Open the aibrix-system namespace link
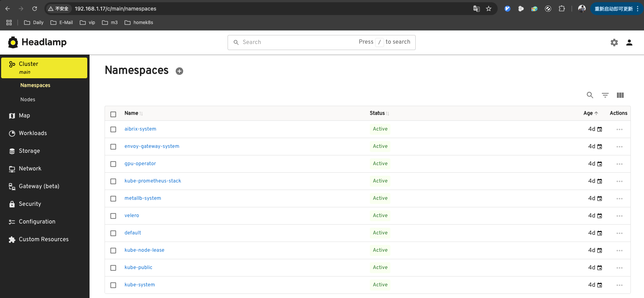The image size is (644, 298). [140, 129]
